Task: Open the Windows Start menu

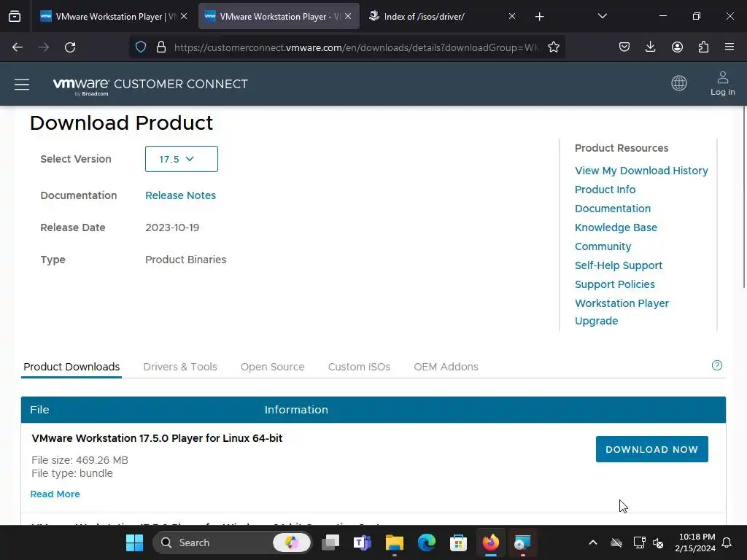Action: [x=134, y=542]
